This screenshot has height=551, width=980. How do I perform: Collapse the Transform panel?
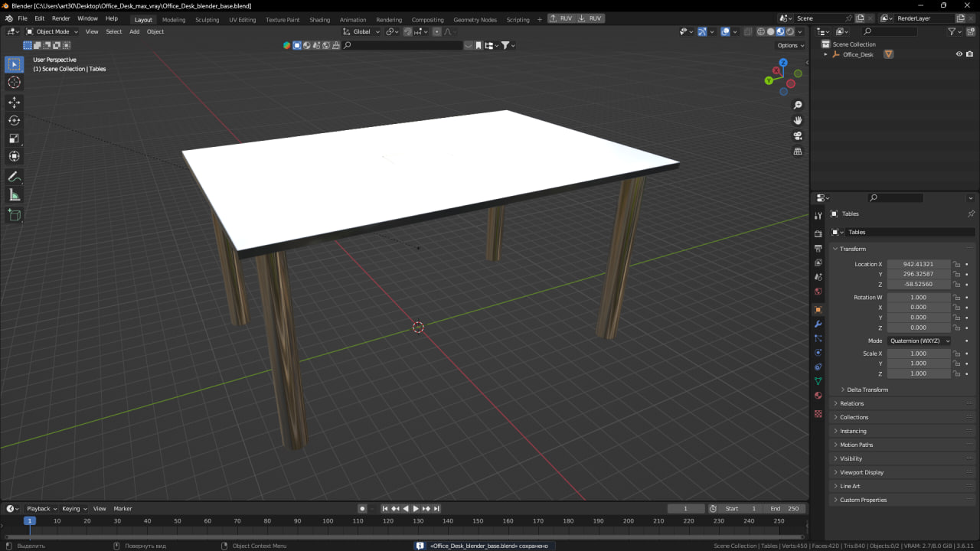pos(852,249)
